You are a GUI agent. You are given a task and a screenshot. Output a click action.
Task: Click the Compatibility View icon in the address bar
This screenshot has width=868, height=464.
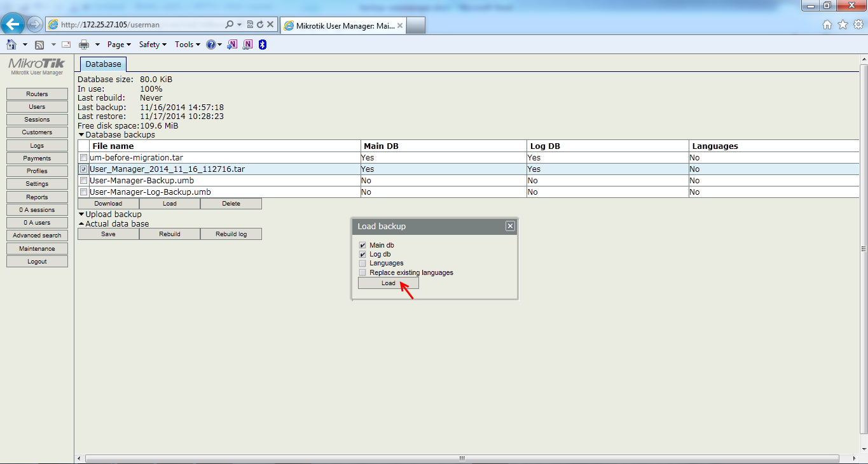pyautogui.click(x=250, y=25)
